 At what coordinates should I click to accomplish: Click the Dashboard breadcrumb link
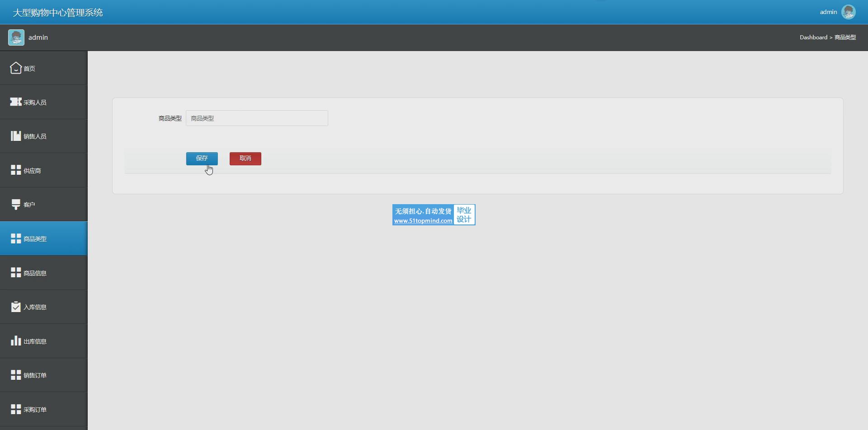pos(813,37)
